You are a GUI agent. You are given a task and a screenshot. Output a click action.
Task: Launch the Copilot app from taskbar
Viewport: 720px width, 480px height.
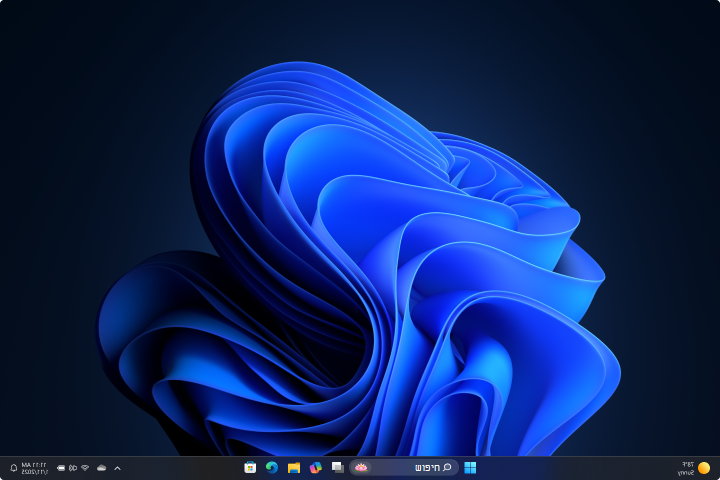point(316,468)
